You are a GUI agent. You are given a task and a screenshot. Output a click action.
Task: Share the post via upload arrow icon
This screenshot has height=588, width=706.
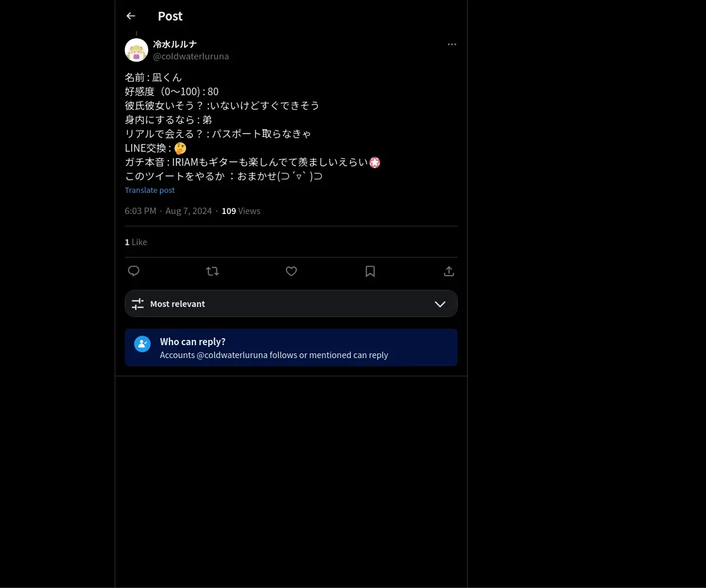pos(449,271)
